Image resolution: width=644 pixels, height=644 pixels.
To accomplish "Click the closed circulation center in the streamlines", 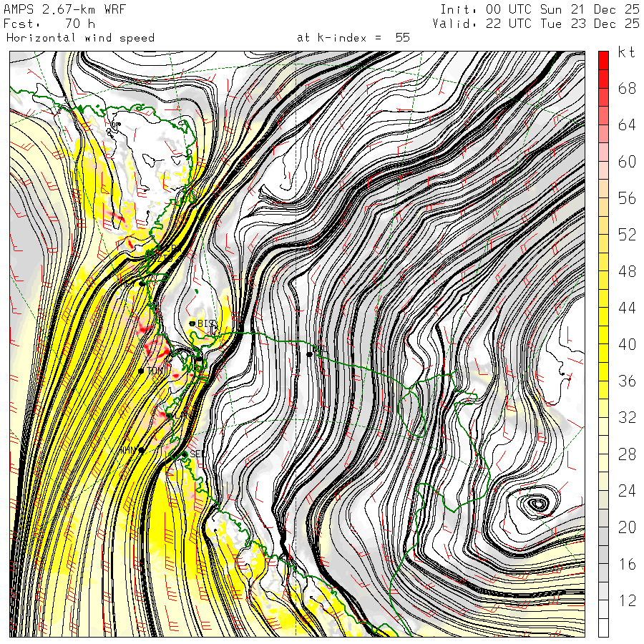I will click(537, 503).
